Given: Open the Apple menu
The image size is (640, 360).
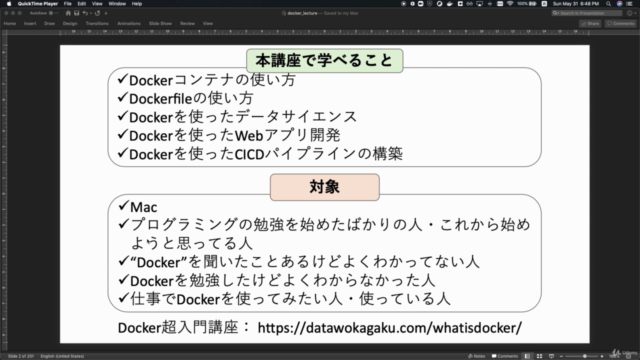Looking at the screenshot, I should click(9, 4).
